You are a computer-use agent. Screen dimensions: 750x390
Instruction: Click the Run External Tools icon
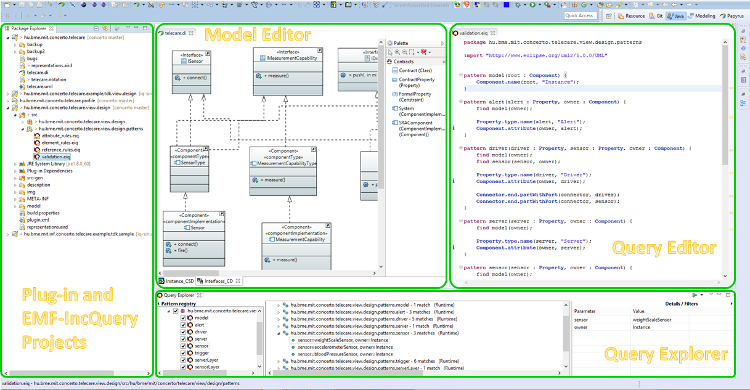click(547, 5)
